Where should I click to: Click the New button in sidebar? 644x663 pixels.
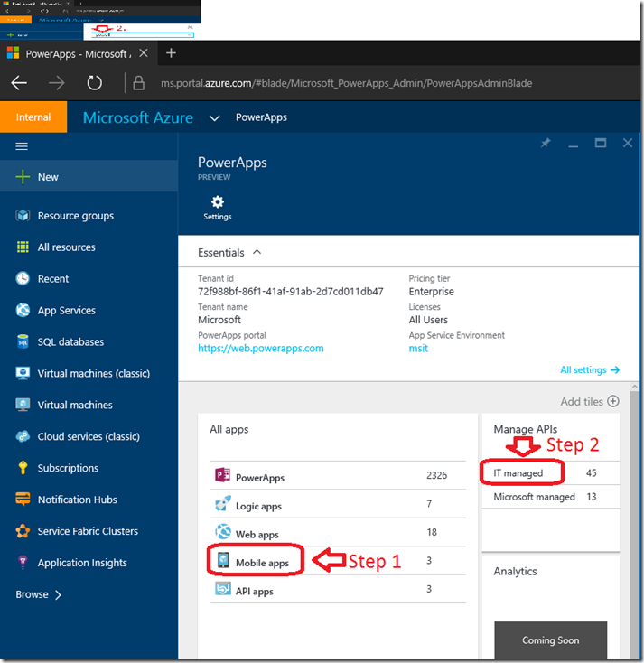pyautogui.click(x=47, y=177)
